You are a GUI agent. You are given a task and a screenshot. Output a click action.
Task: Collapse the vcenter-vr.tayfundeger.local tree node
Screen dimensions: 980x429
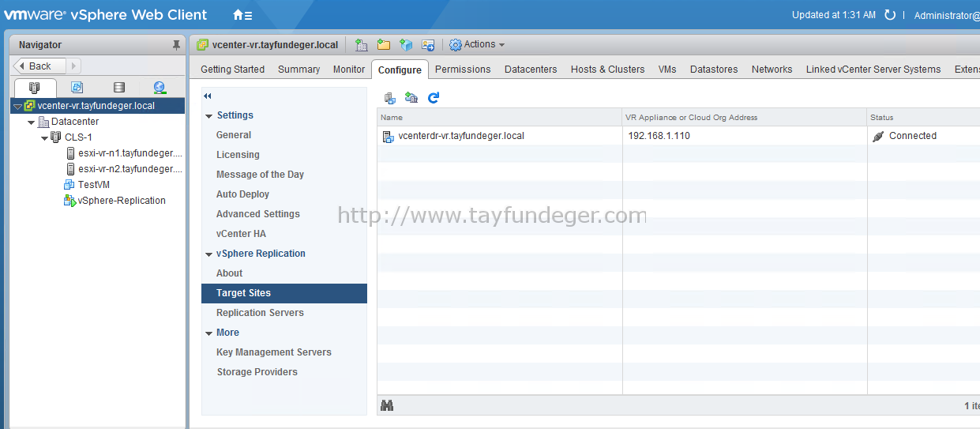pyautogui.click(x=17, y=106)
